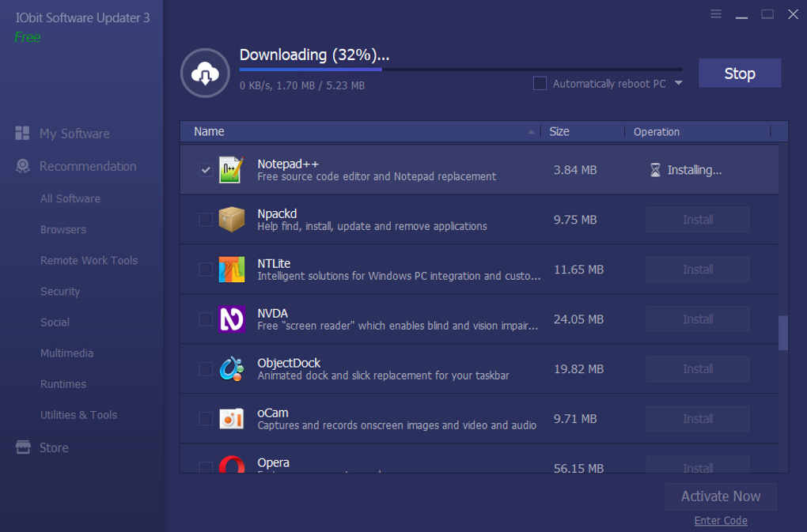Screen dimensions: 807x532
Task: Click the 24.05 MB size value
Action: [578, 319]
